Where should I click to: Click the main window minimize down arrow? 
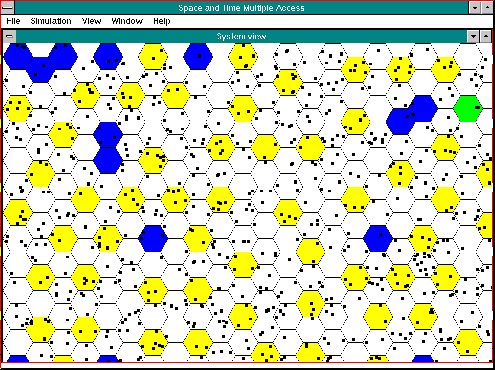tap(475, 8)
